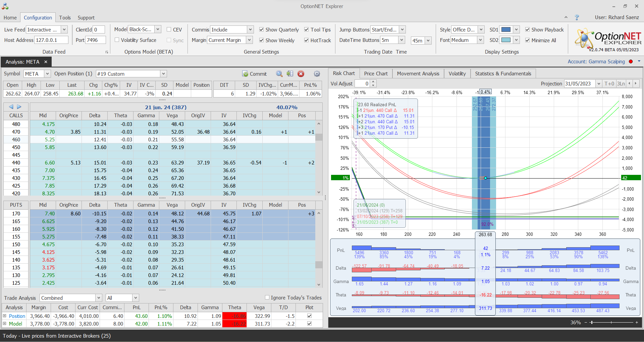644x342 pixels.
Task: Open the Margin Current Margin dropdown
Action: 249,40
